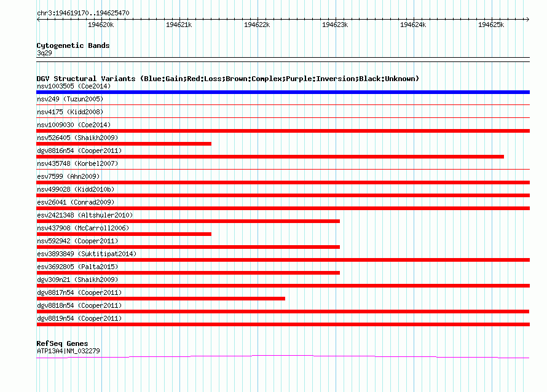Click the blue nsv1003505 gain variant bar
The height and width of the screenshot is (392, 547).
click(283, 92)
